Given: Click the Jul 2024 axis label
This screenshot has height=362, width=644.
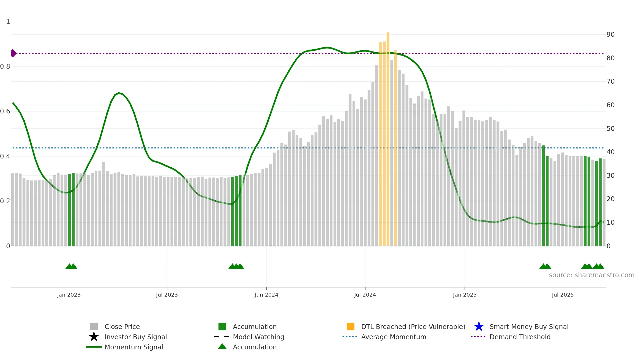Looking at the screenshot, I should click(x=365, y=295).
